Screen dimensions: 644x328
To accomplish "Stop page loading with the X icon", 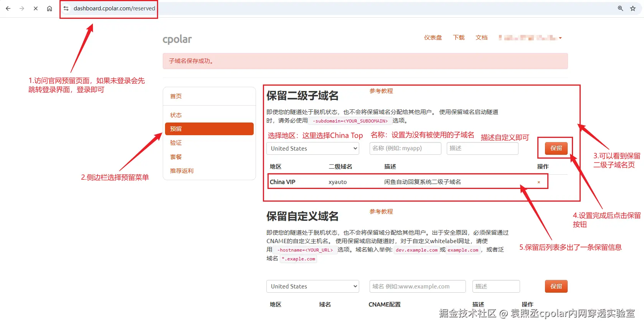I will click(36, 8).
